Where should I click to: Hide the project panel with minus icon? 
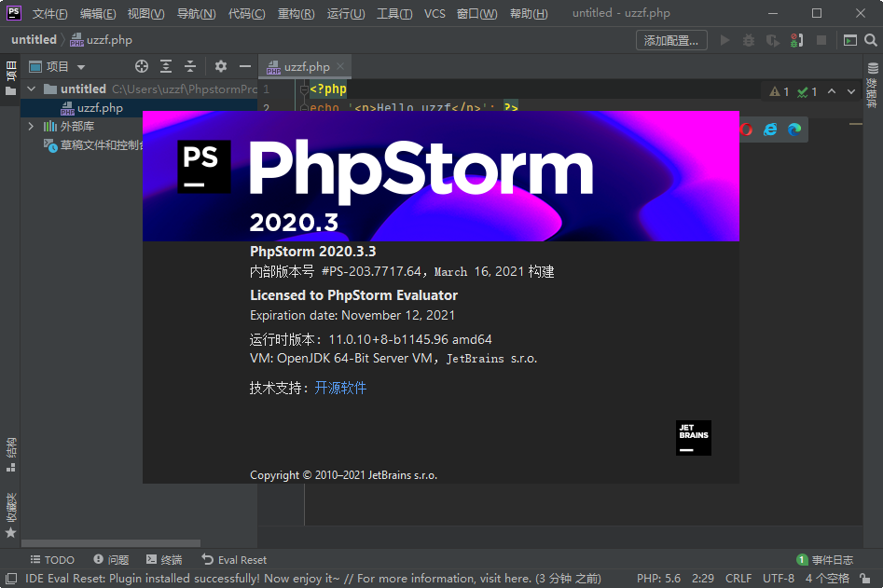pos(245,66)
